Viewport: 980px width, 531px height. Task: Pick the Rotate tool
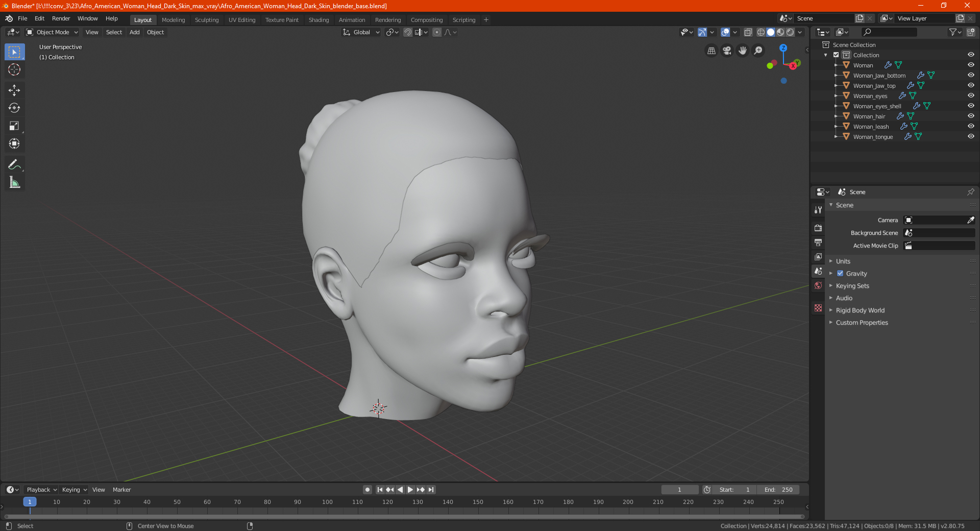[14, 108]
